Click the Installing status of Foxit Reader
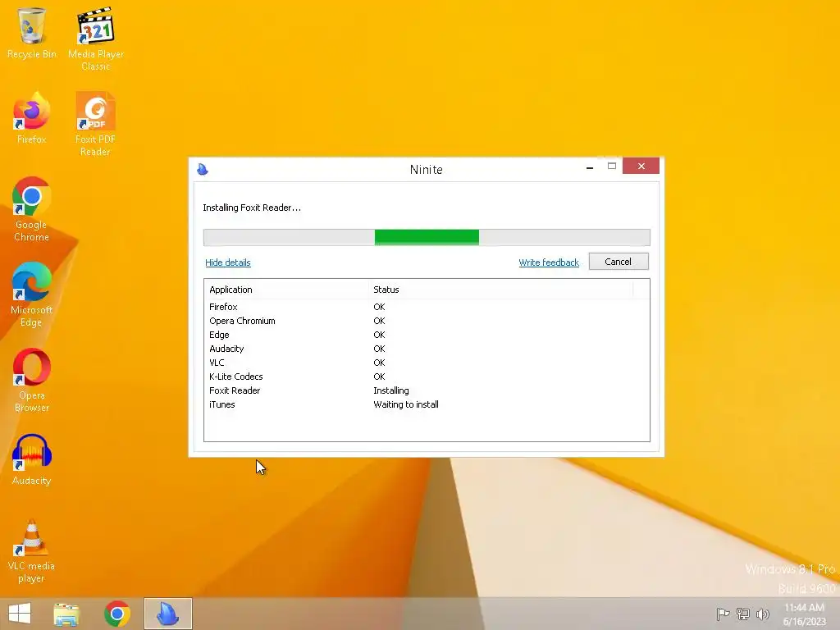 coord(391,390)
